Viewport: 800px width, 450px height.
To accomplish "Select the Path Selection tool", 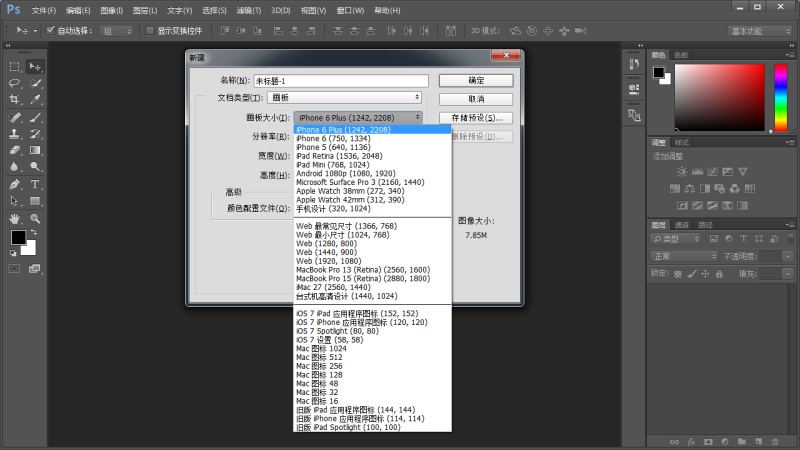I will [14, 201].
